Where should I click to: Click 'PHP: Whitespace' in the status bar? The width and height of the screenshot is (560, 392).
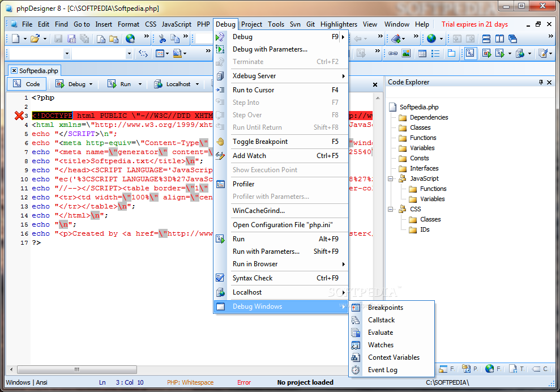190,382
